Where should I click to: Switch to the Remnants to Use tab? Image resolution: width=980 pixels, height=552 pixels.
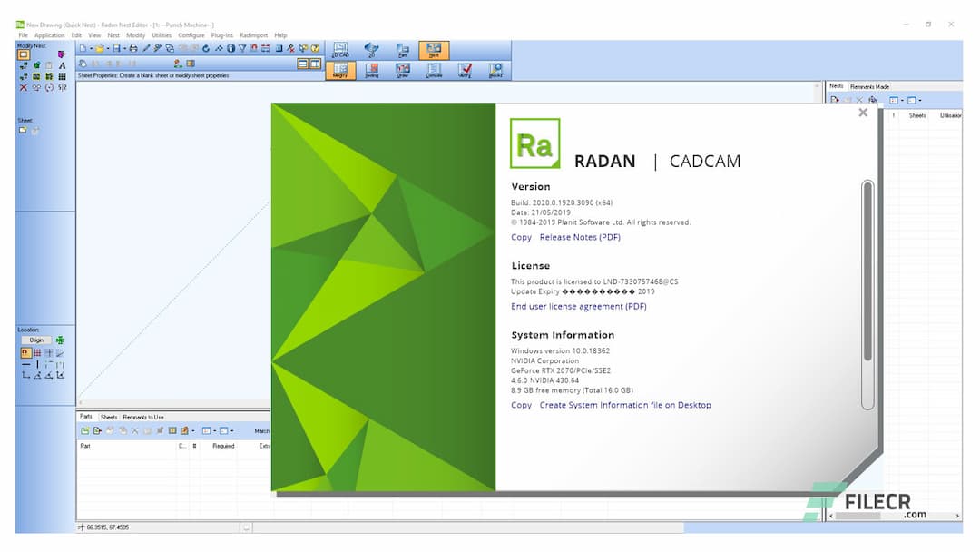pyautogui.click(x=143, y=415)
